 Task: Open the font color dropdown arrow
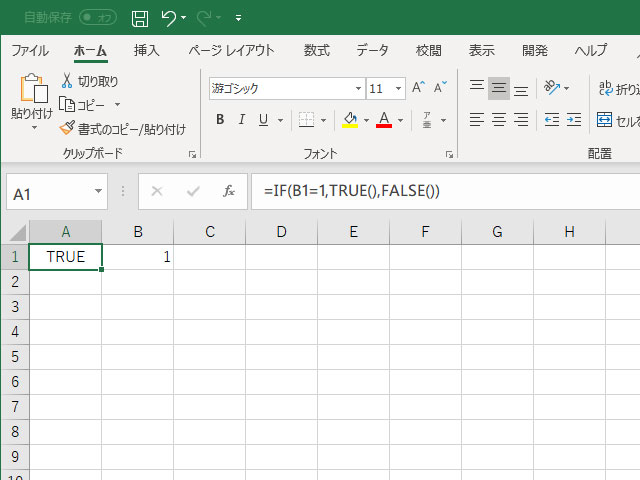pyautogui.click(x=400, y=120)
